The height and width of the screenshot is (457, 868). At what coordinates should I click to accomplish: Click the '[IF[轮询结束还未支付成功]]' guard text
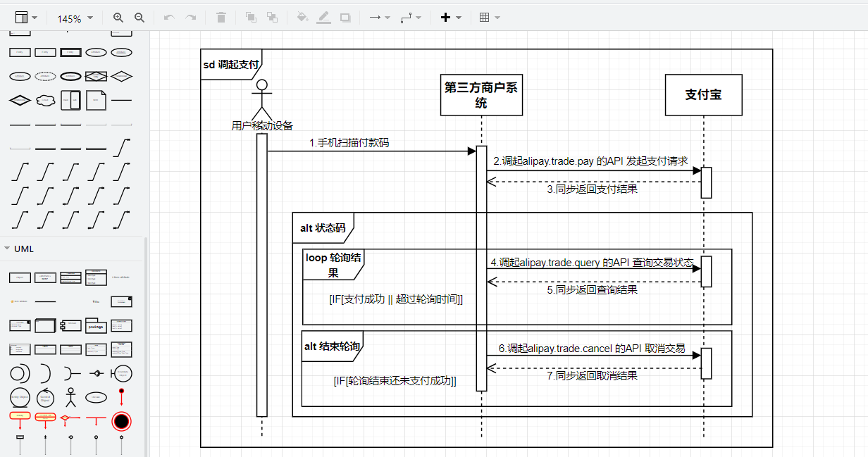point(395,381)
